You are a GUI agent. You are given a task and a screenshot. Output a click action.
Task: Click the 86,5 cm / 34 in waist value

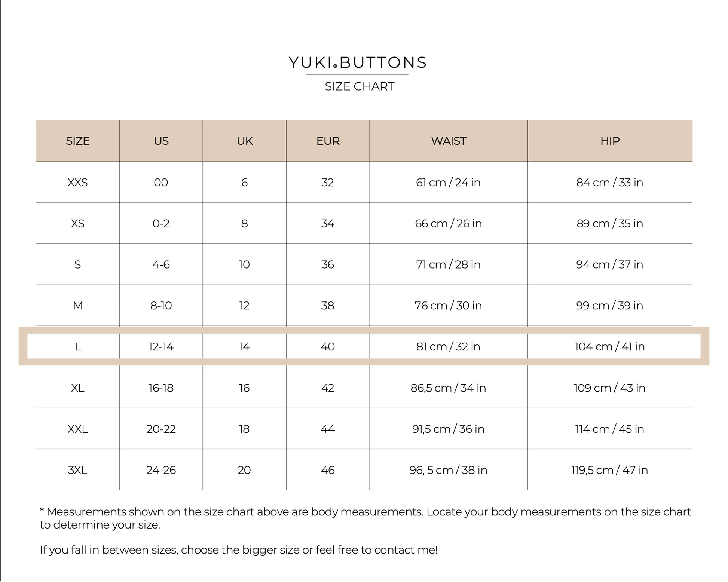[x=448, y=388]
